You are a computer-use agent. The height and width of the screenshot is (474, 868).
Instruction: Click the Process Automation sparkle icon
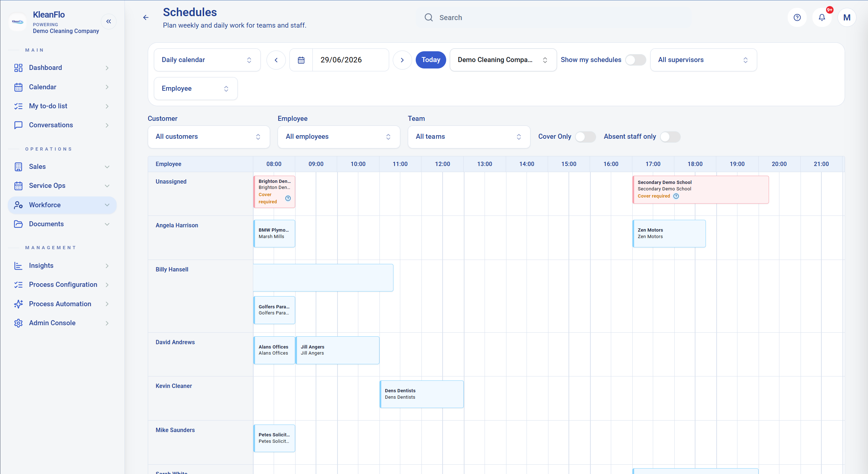pyautogui.click(x=18, y=304)
